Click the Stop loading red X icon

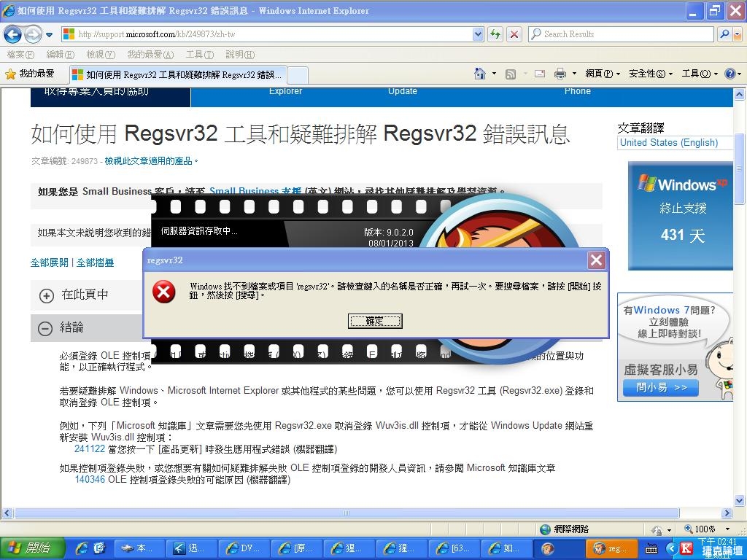click(x=514, y=34)
